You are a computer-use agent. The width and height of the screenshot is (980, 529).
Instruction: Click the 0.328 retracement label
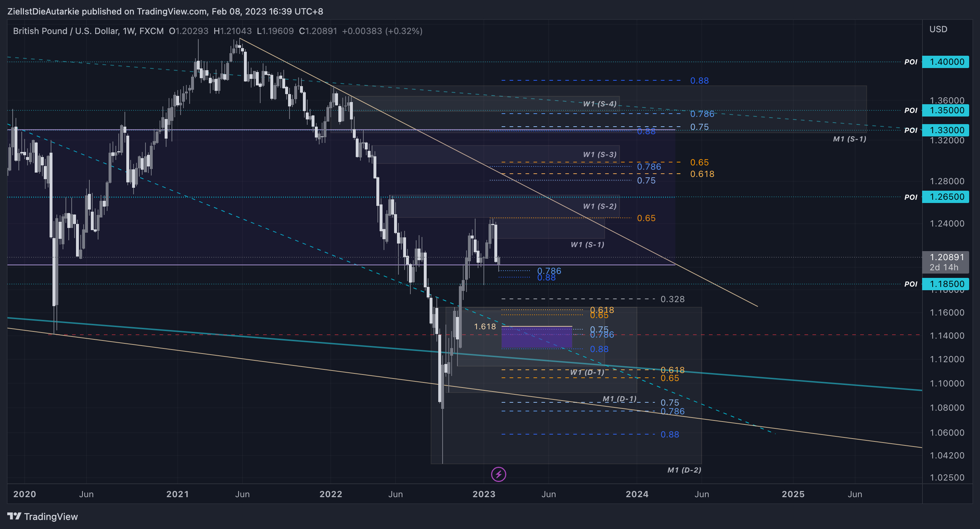pos(673,299)
